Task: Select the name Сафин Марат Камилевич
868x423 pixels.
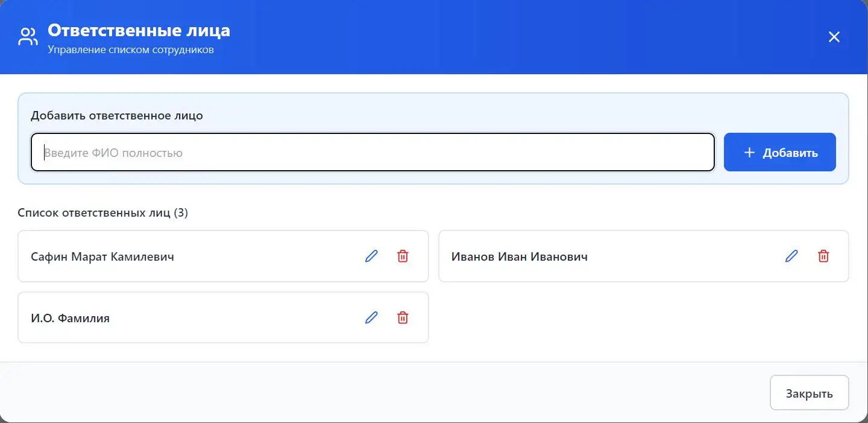Action: pyautogui.click(x=102, y=256)
